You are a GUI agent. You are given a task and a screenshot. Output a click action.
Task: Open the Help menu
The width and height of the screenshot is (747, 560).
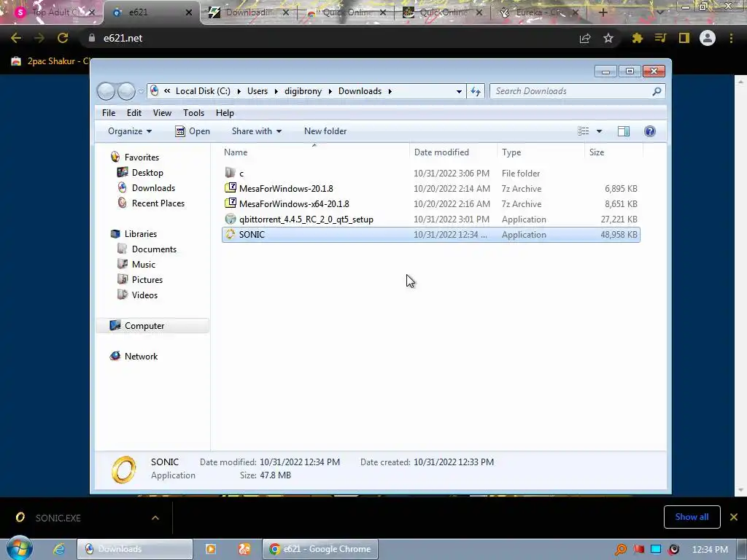225,113
